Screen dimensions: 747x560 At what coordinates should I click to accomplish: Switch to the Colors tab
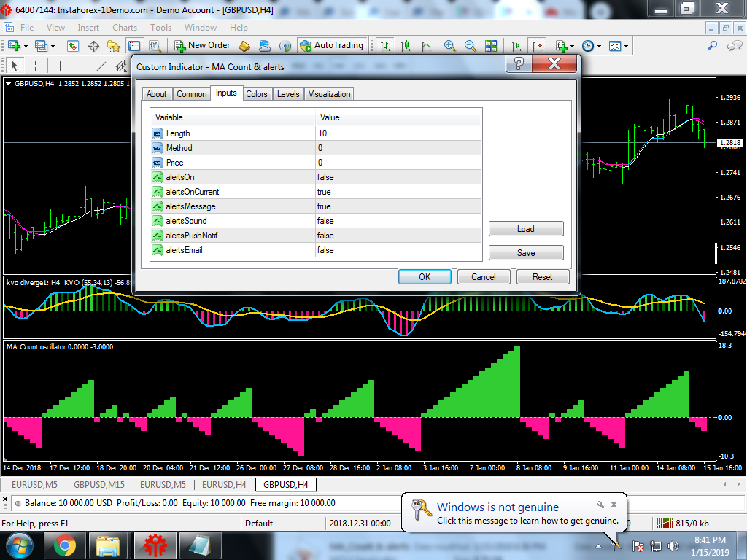click(256, 94)
